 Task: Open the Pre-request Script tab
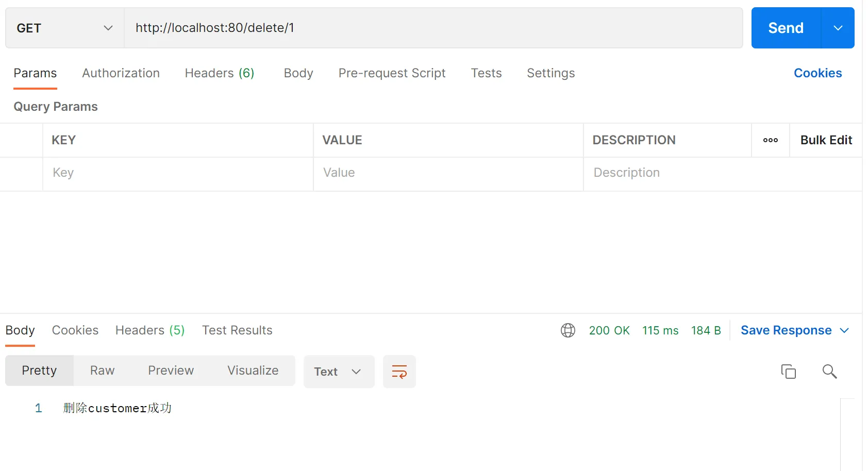392,73
